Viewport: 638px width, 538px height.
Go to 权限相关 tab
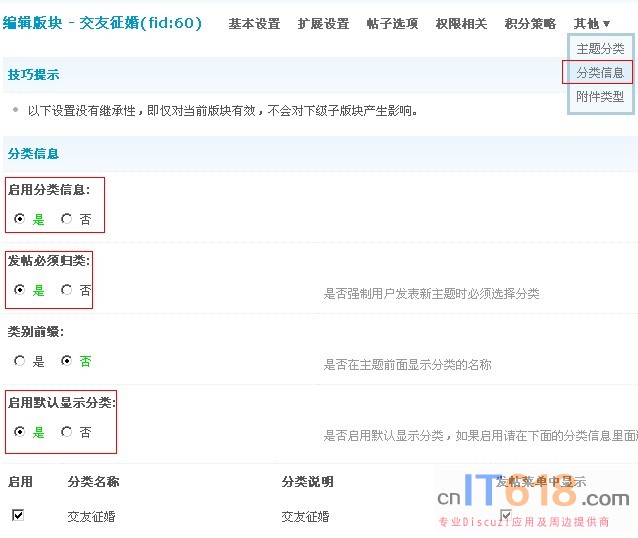461,23
